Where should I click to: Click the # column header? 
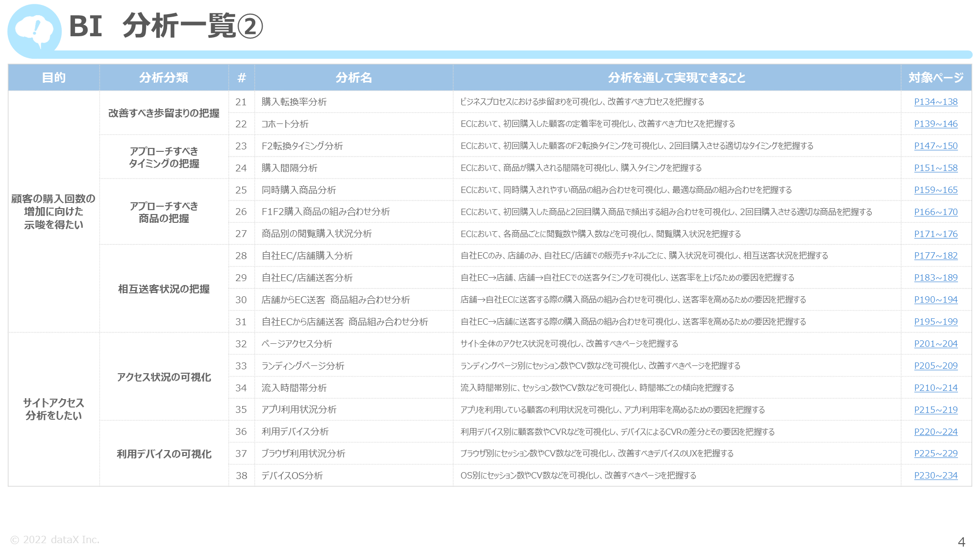pyautogui.click(x=242, y=77)
